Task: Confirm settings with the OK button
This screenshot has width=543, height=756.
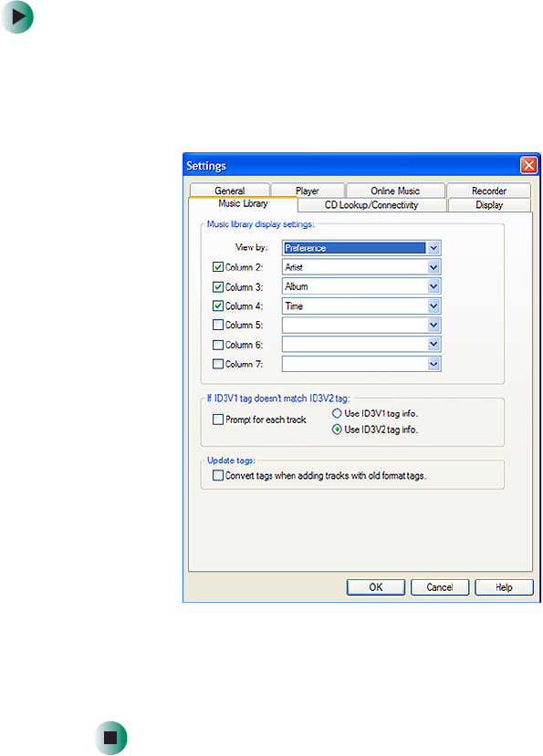Action: coord(375,587)
